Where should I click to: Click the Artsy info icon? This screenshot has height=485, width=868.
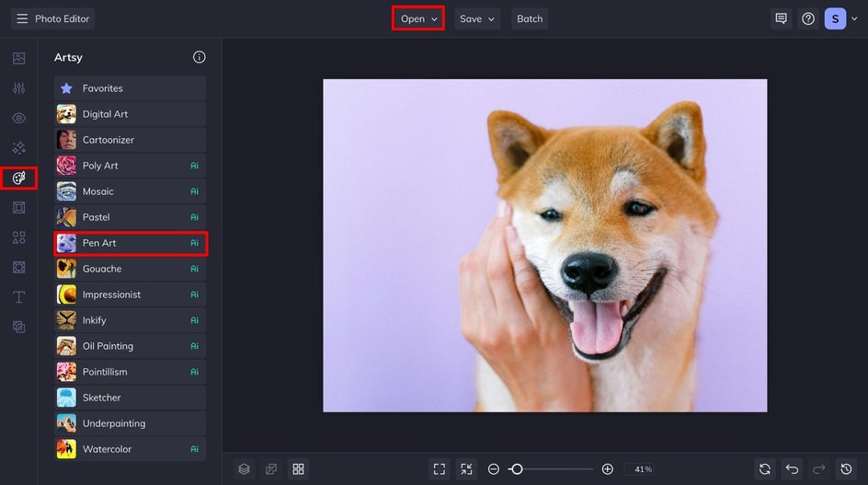(200, 57)
